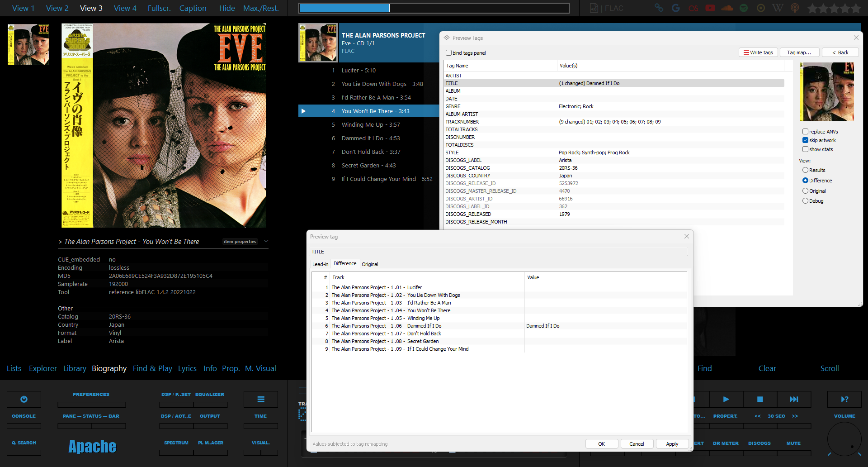Screen dimensions: 868x467
Task: Click the power icon button
Action: pyautogui.click(x=24, y=399)
